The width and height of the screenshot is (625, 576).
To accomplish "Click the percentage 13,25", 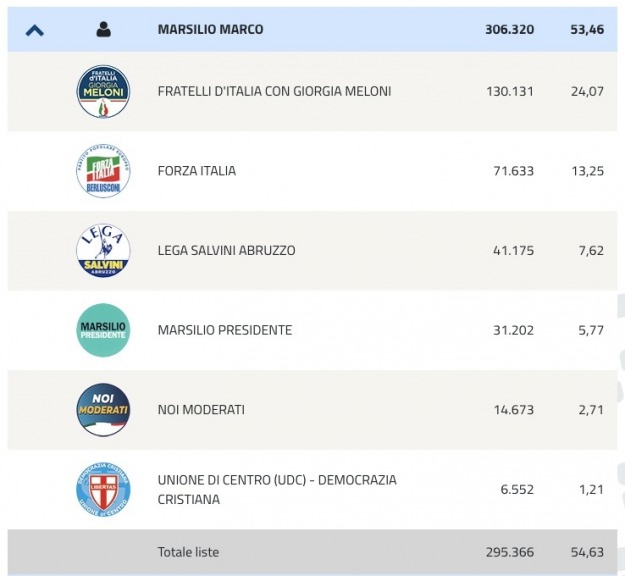I will click(x=588, y=171).
